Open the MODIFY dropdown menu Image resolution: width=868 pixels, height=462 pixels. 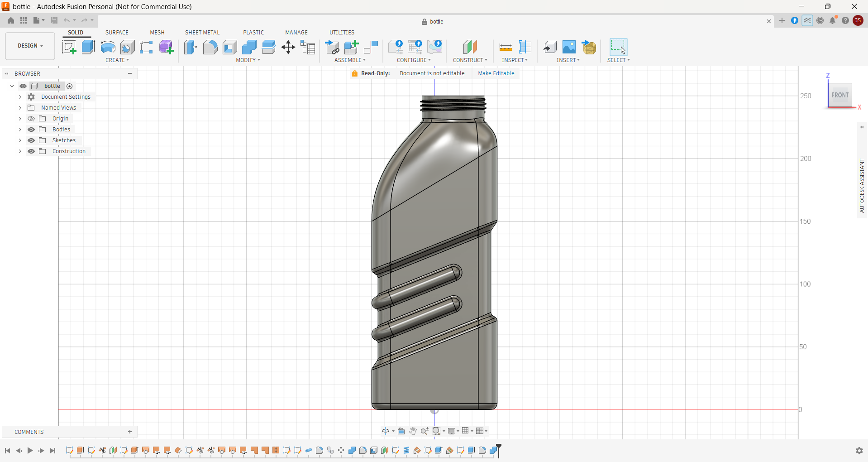[x=248, y=60]
